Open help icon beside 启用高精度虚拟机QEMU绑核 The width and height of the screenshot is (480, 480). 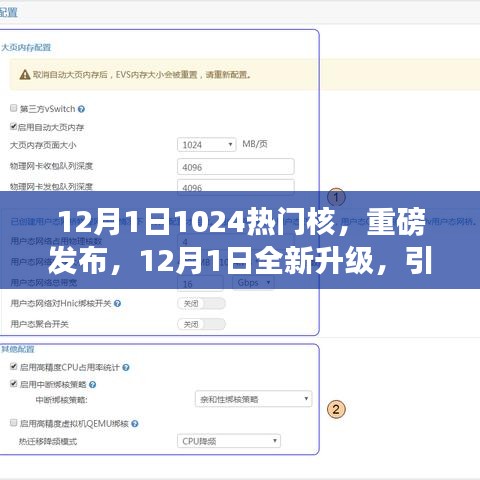(135, 424)
